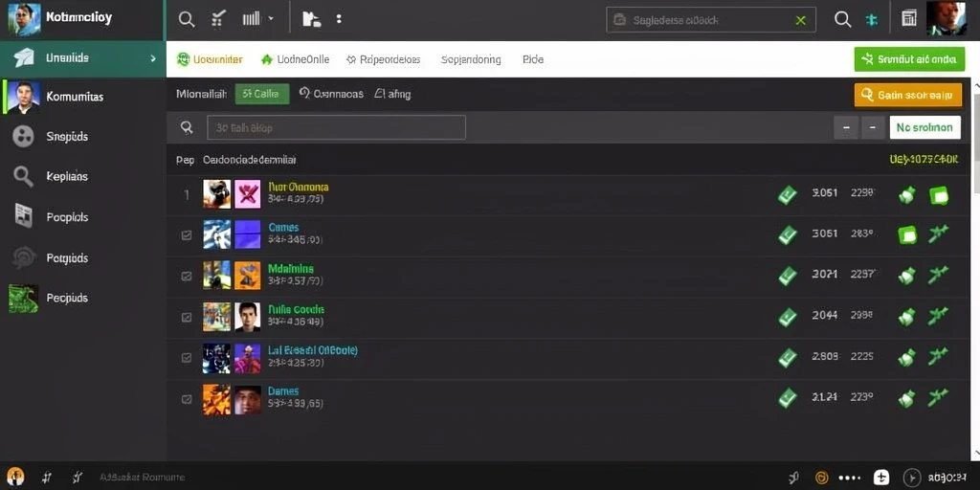
Task: Click the green Snmdut button at top right
Action: pyautogui.click(x=909, y=59)
